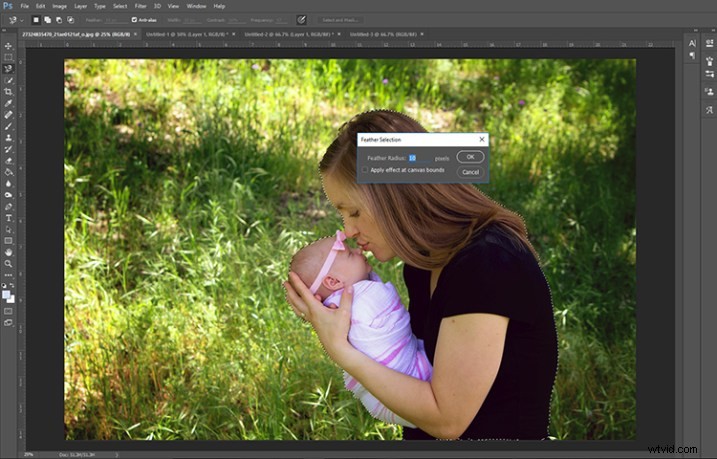Change the screen mode
This screenshot has width=717, height=459.
[8, 323]
